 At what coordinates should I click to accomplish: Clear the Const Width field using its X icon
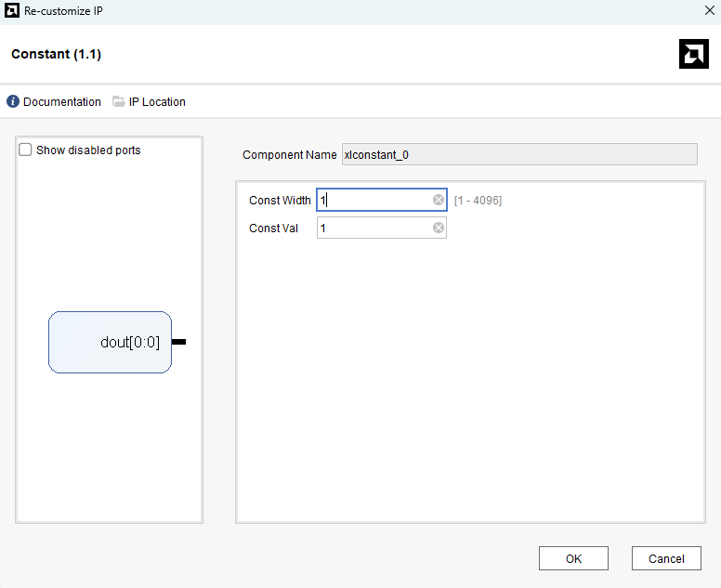(x=439, y=200)
